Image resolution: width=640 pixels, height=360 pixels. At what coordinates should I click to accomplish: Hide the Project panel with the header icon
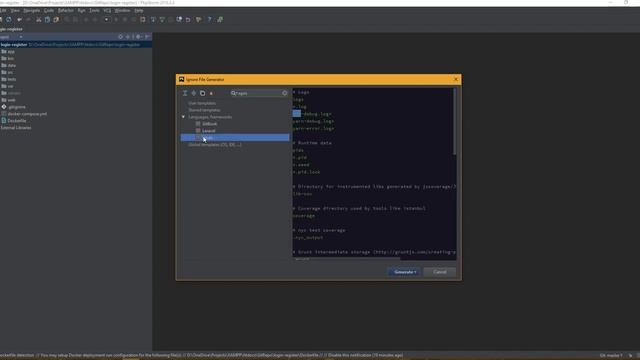coord(147,37)
